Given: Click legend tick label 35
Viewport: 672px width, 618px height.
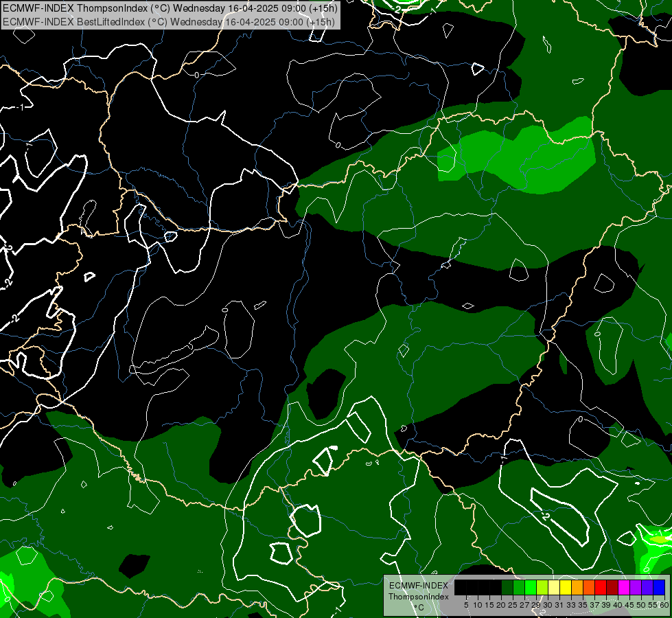Looking at the screenshot, I should coord(583,605).
